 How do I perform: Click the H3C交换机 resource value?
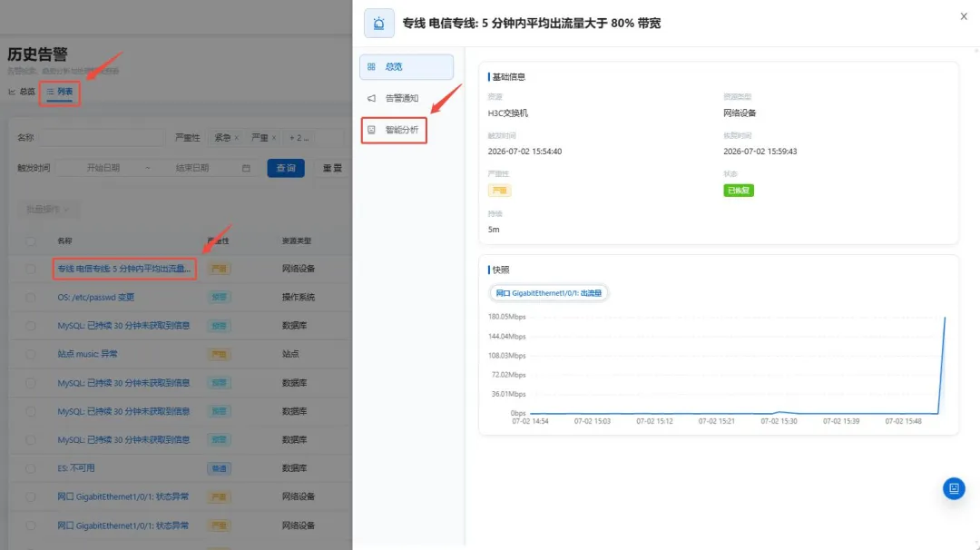point(507,113)
